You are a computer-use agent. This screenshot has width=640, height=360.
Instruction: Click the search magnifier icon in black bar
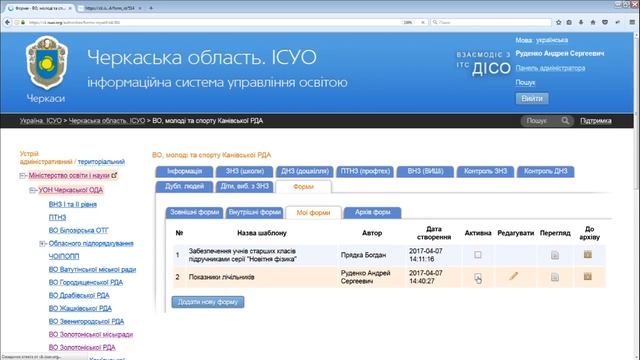click(x=565, y=120)
